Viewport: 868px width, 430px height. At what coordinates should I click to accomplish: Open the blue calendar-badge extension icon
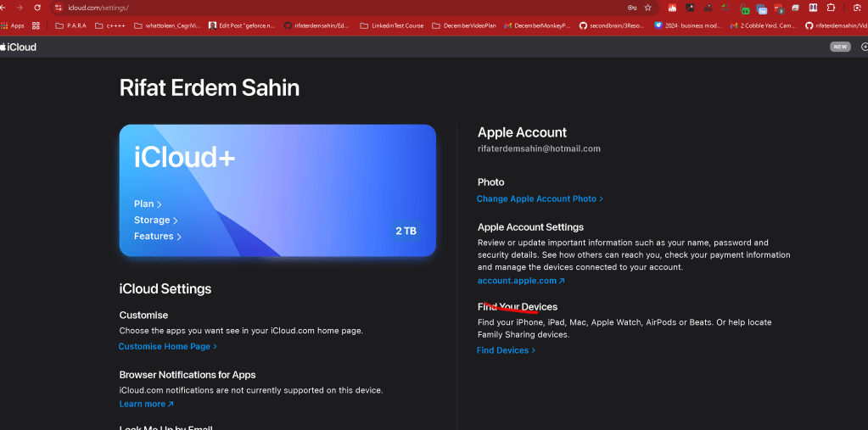pos(762,8)
